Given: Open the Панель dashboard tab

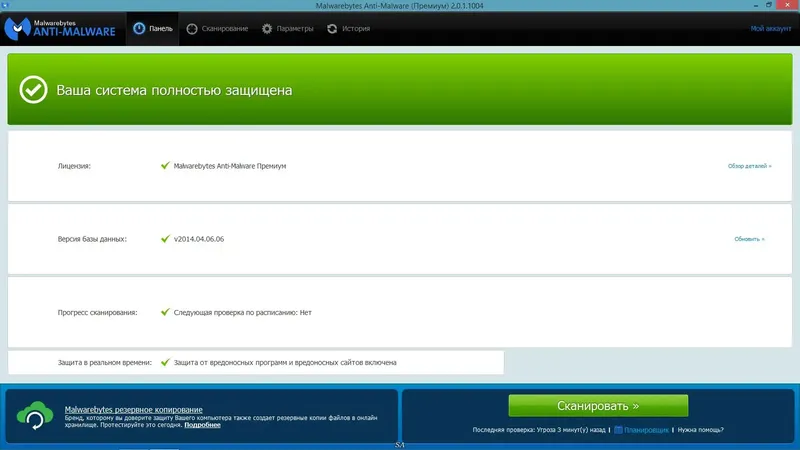Looking at the screenshot, I should 153,29.
